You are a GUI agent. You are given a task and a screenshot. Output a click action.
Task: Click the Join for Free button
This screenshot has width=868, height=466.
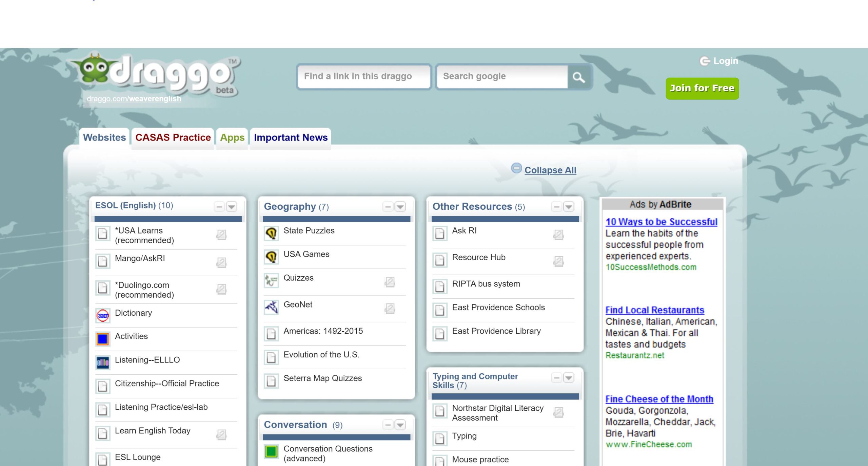click(x=702, y=88)
